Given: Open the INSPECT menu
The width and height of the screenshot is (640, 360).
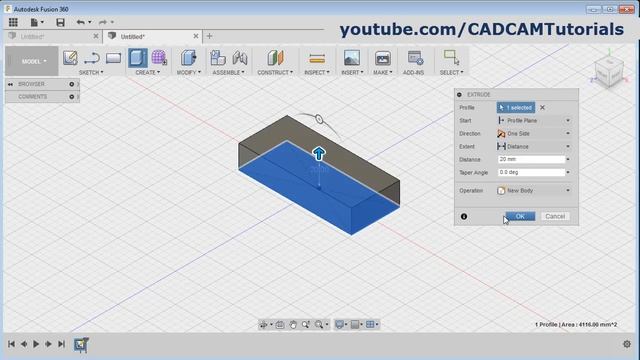Looking at the screenshot, I should [x=317, y=72].
